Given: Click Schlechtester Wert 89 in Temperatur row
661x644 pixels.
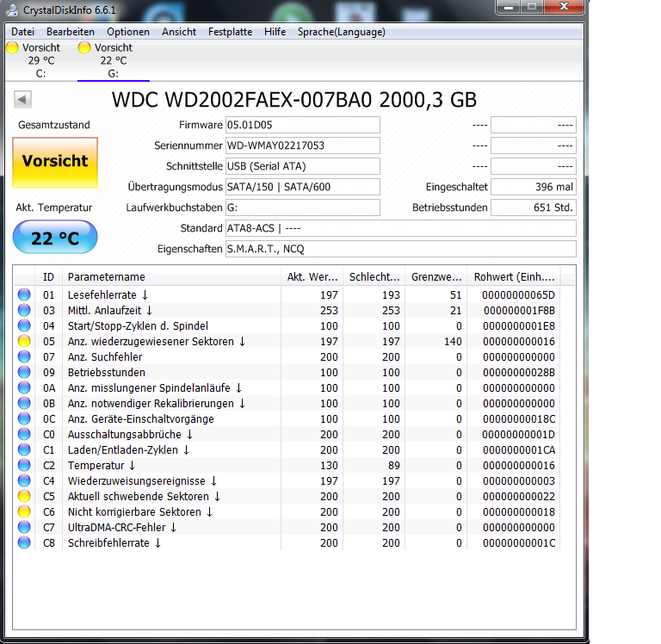Looking at the screenshot, I should (393, 465).
